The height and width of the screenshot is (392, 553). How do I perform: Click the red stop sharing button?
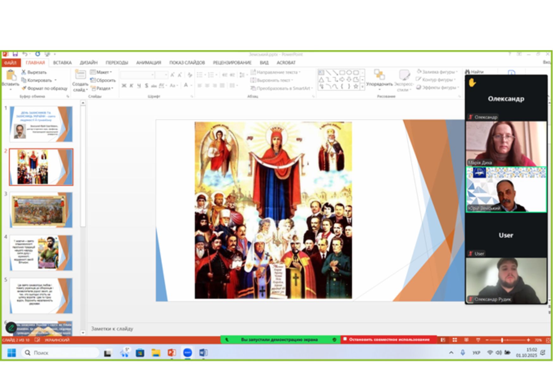coord(388,340)
